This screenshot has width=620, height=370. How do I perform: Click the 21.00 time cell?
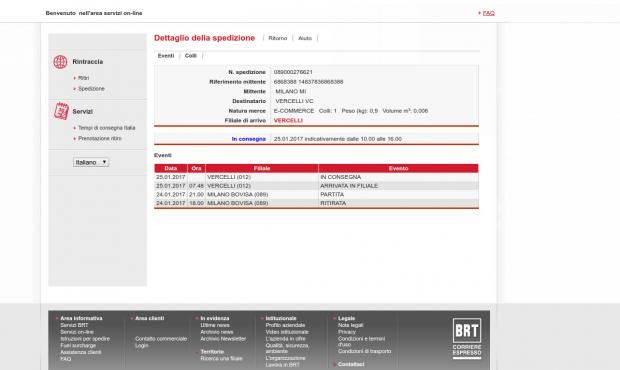(x=196, y=194)
